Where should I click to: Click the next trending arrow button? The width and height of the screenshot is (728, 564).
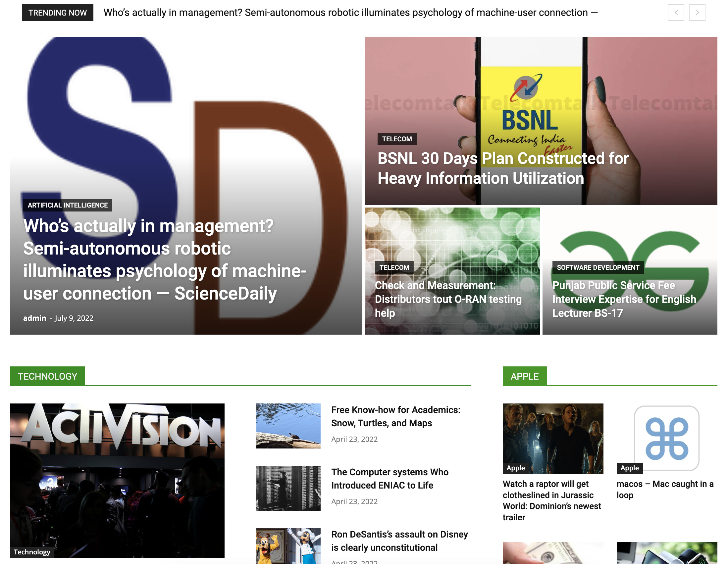697,13
